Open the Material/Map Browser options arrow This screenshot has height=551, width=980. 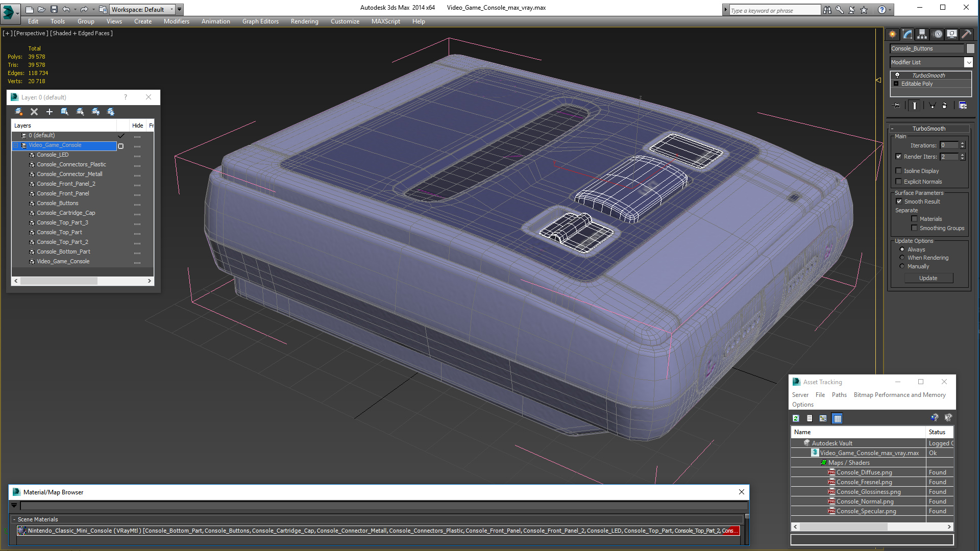14,506
